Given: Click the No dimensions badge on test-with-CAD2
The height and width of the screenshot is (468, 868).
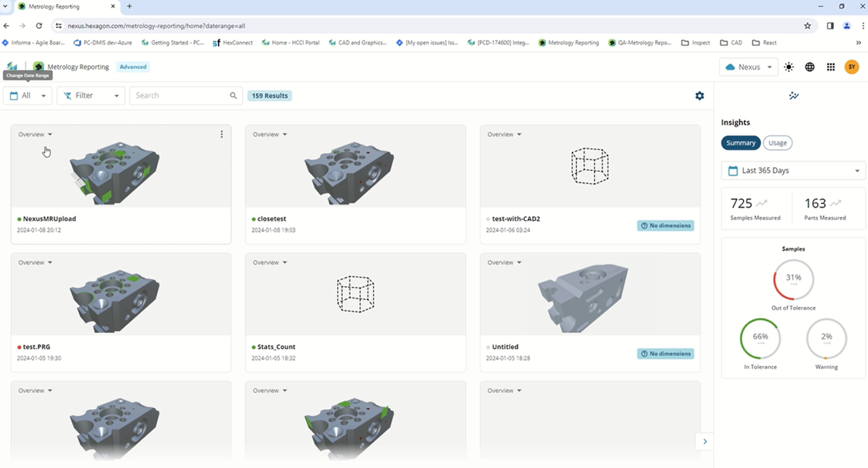Looking at the screenshot, I should [x=666, y=225].
